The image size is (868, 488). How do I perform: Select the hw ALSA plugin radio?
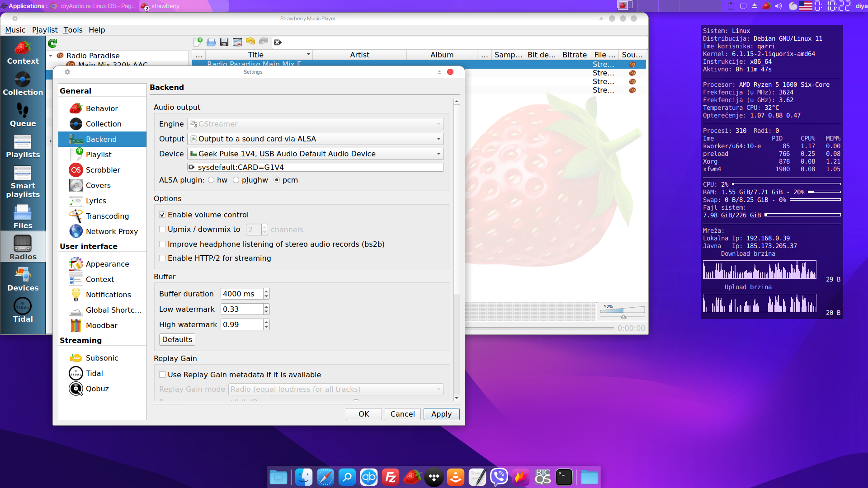tap(211, 180)
